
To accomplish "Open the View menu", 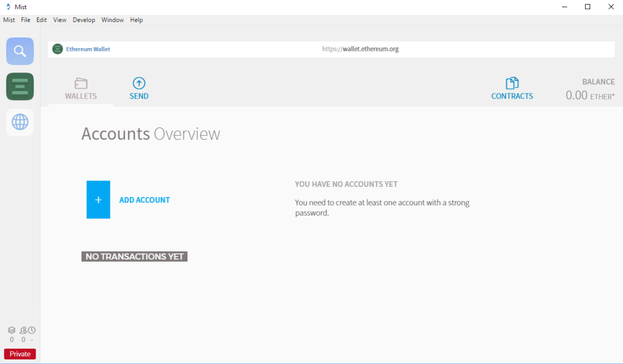I will click(x=59, y=20).
